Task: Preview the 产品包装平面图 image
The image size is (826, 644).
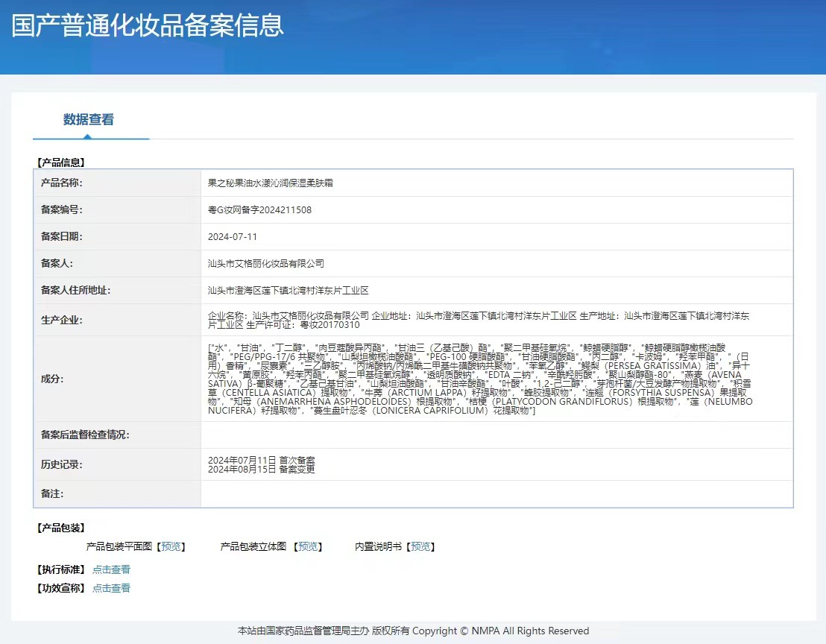Action: tap(171, 547)
